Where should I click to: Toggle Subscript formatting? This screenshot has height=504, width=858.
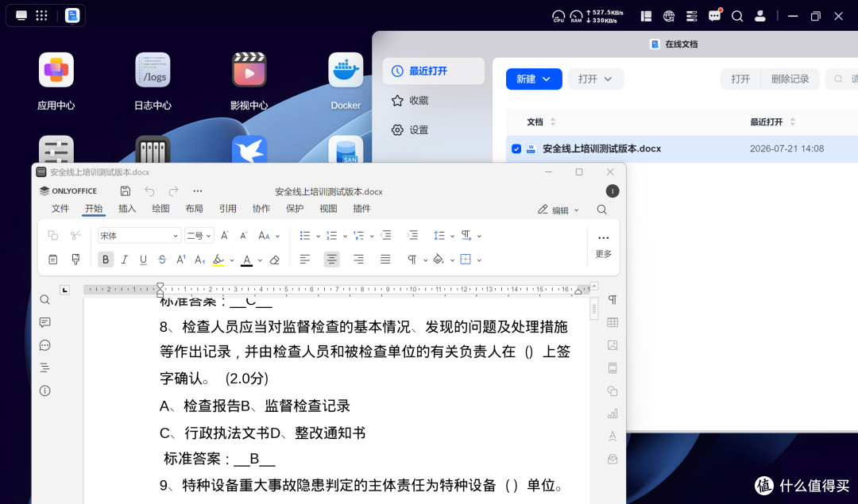(199, 259)
